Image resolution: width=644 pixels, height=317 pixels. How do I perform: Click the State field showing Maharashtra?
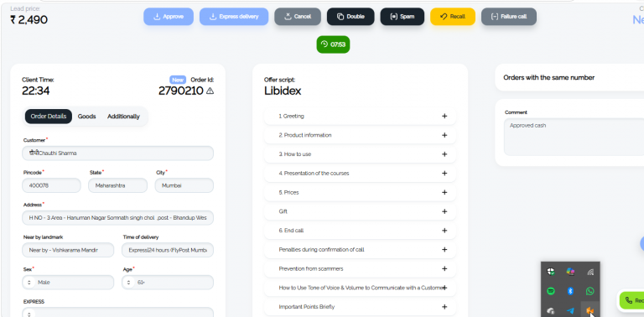(118, 185)
